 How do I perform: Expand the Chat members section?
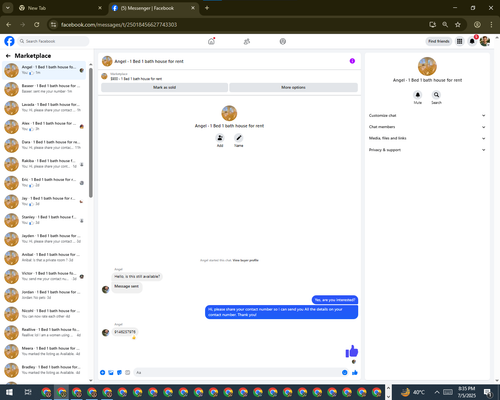(427, 127)
